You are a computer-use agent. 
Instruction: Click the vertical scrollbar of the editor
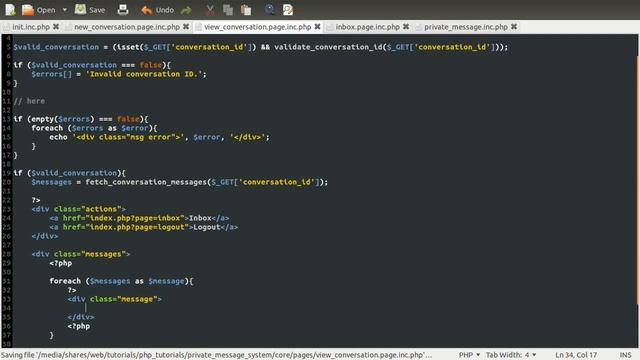[x=638, y=180]
